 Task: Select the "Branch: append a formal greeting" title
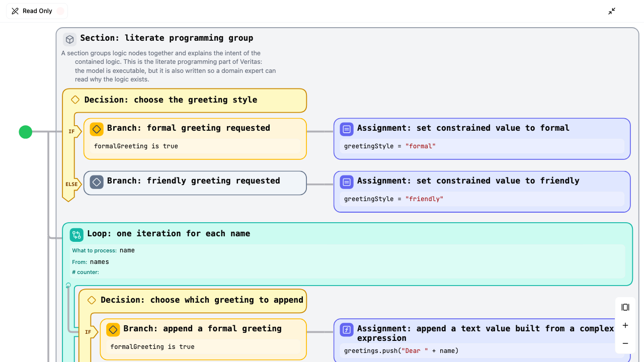click(x=202, y=328)
